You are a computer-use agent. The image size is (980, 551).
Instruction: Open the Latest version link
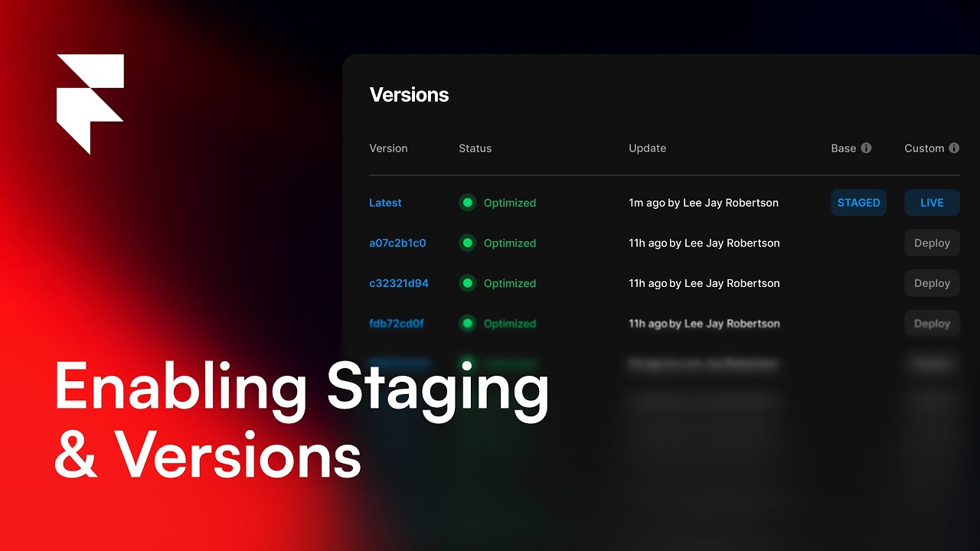(x=385, y=203)
